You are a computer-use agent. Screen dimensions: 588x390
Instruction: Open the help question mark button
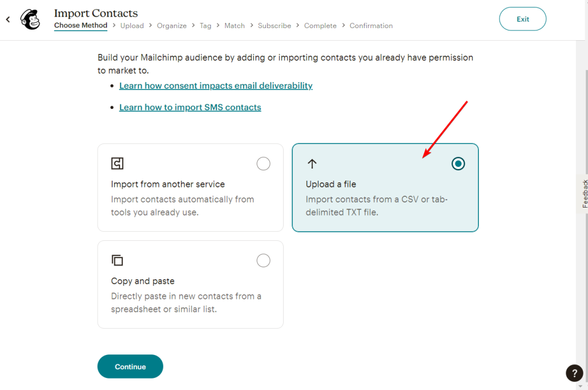tap(574, 373)
